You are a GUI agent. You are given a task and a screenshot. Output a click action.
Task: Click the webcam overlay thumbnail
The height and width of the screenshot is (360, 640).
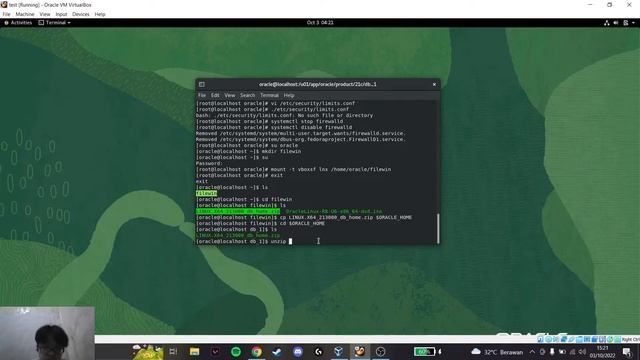coord(47,333)
